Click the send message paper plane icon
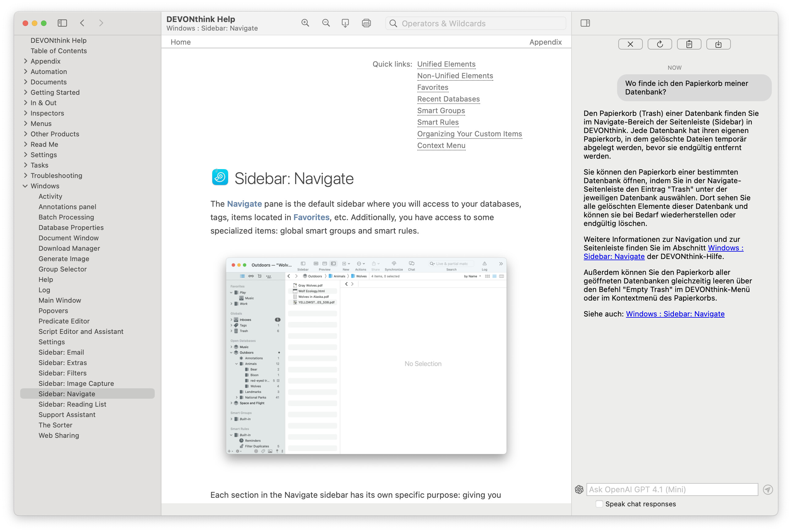 pyautogui.click(x=768, y=489)
